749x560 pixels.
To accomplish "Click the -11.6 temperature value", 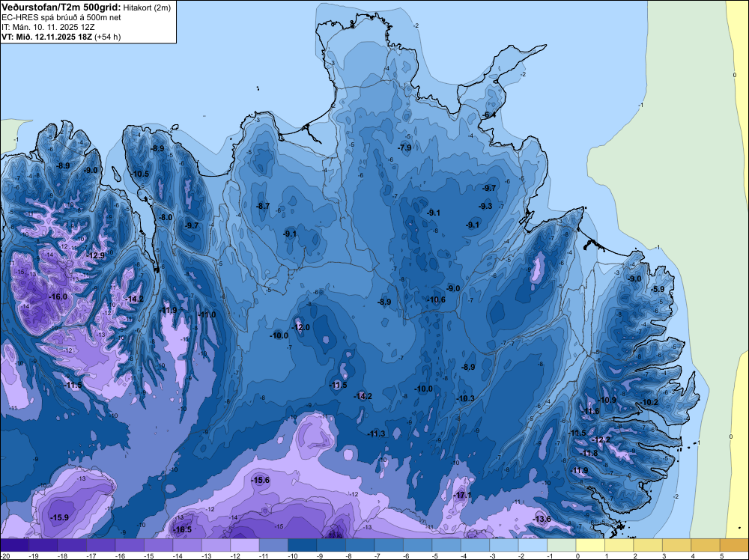I will pos(590,412).
